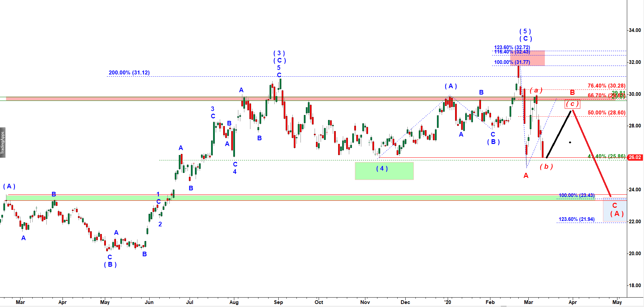The width and height of the screenshot is (644, 307).
Task: Click the 34.00 price axis label
Action: 635,30
